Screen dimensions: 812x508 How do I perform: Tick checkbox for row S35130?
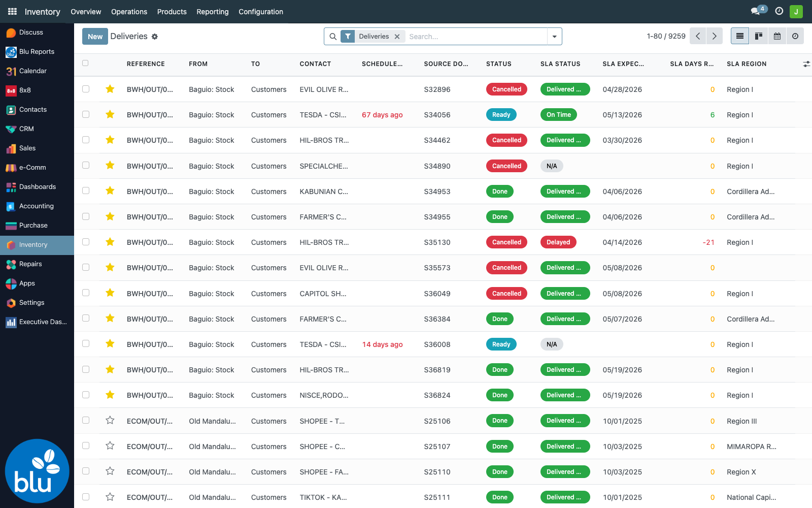(86, 242)
